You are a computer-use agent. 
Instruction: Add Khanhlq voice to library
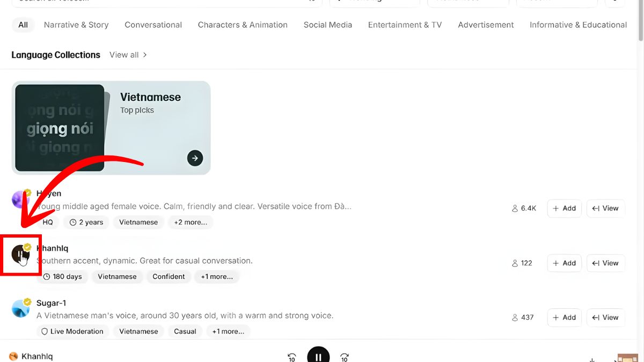coord(564,263)
